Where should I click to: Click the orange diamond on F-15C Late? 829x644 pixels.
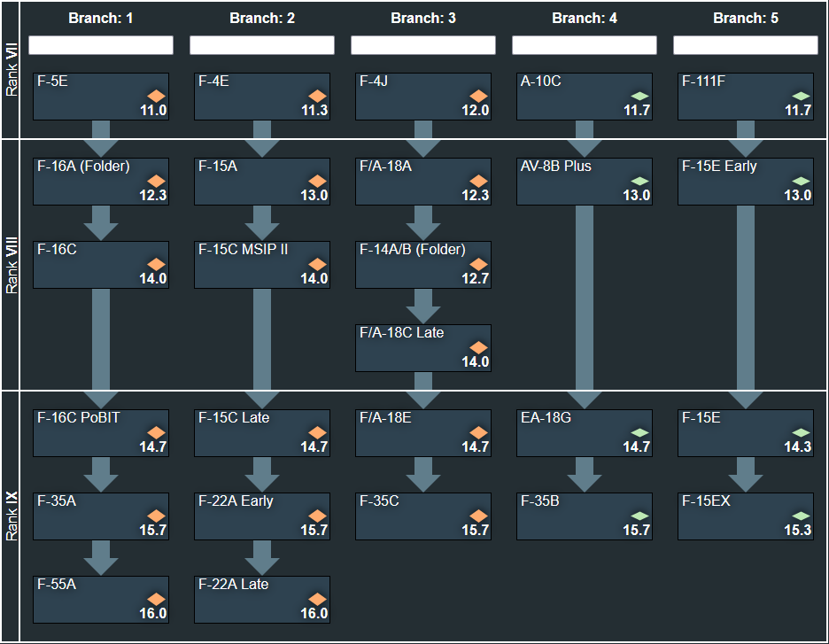click(x=318, y=433)
